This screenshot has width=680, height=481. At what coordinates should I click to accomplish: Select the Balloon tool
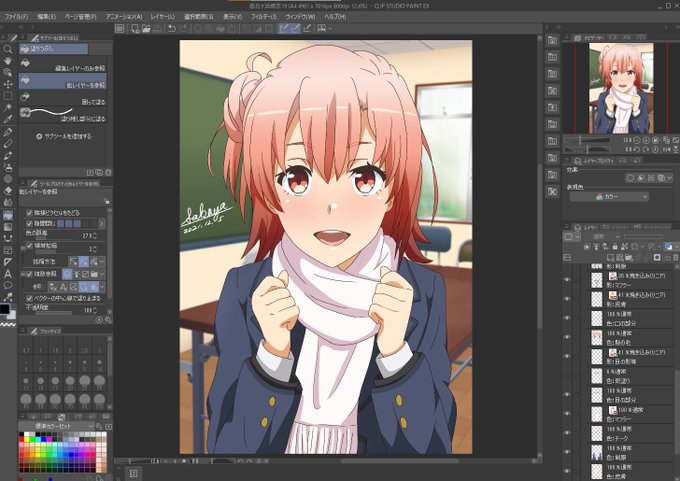(x=8, y=285)
